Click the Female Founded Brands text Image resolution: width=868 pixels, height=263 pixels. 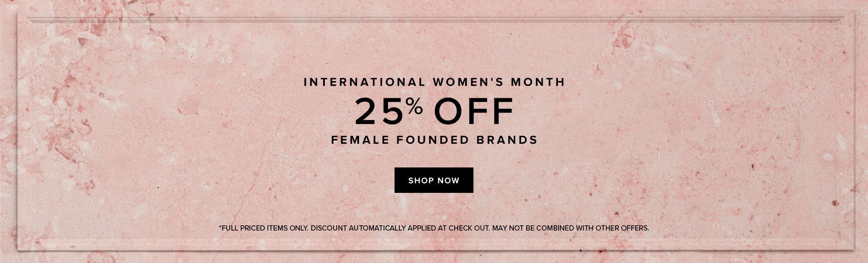tap(434, 140)
